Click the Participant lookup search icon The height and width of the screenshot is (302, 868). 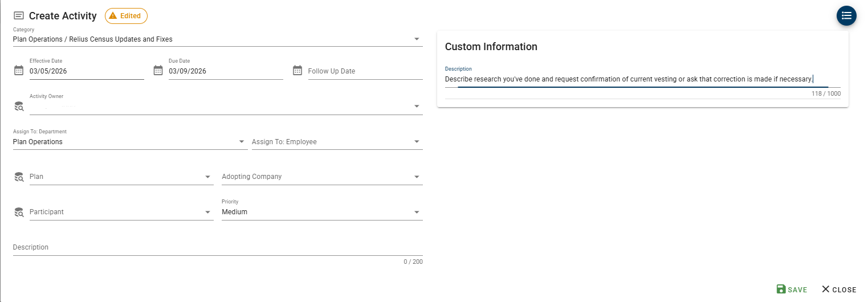19,212
